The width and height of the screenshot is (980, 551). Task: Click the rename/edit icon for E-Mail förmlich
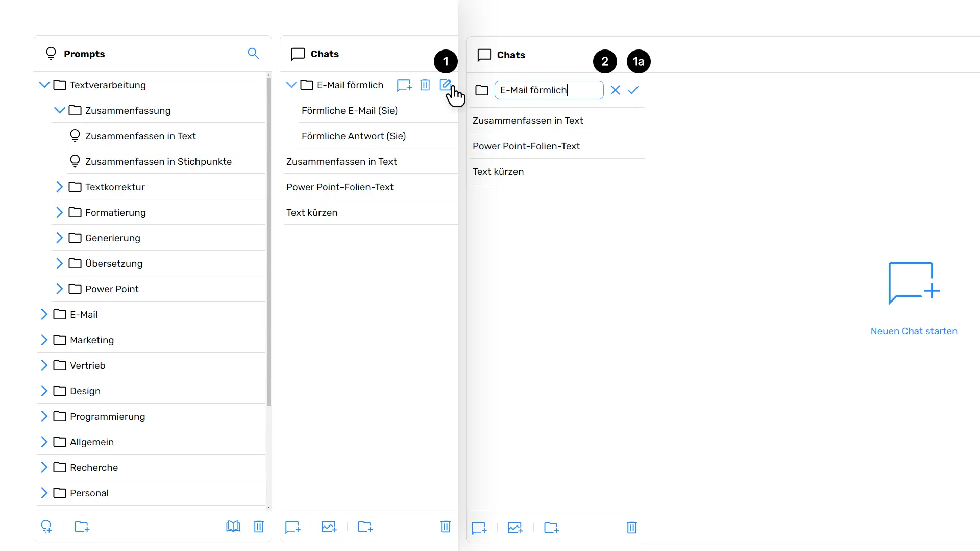tap(445, 84)
